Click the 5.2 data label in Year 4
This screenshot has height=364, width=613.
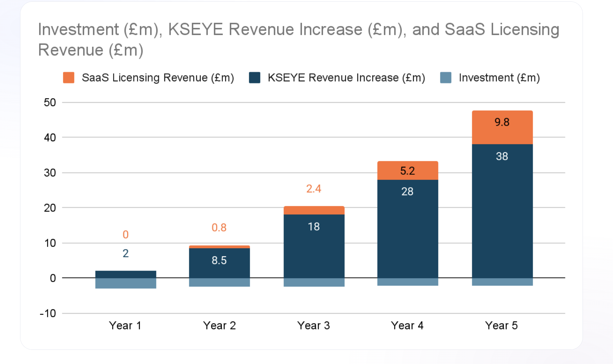pyautogui.click(x=408, y=171)
